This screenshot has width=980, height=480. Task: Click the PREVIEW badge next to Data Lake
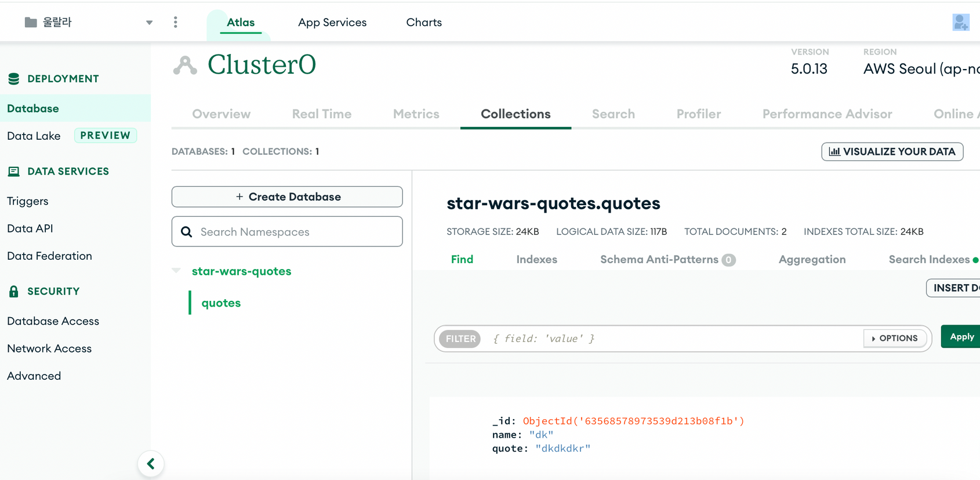click(106, 135)
